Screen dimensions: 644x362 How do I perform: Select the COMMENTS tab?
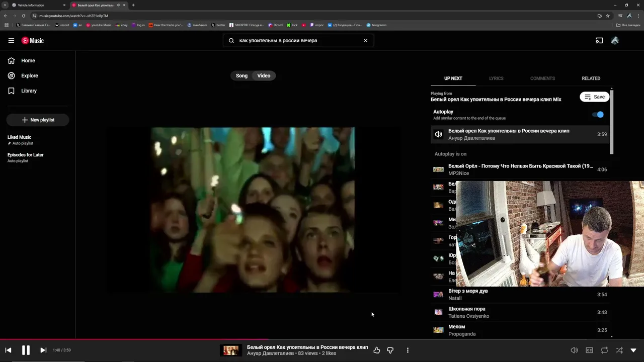pos(542,78)
